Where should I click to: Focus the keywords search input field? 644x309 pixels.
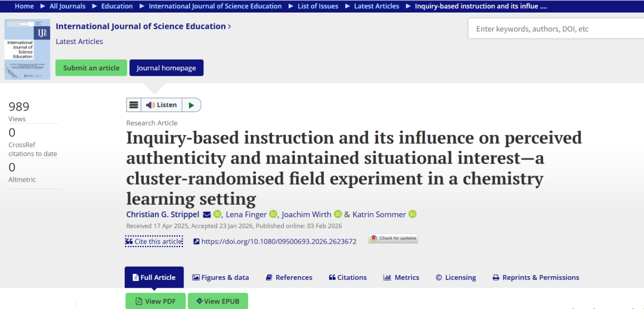point(556,29)
